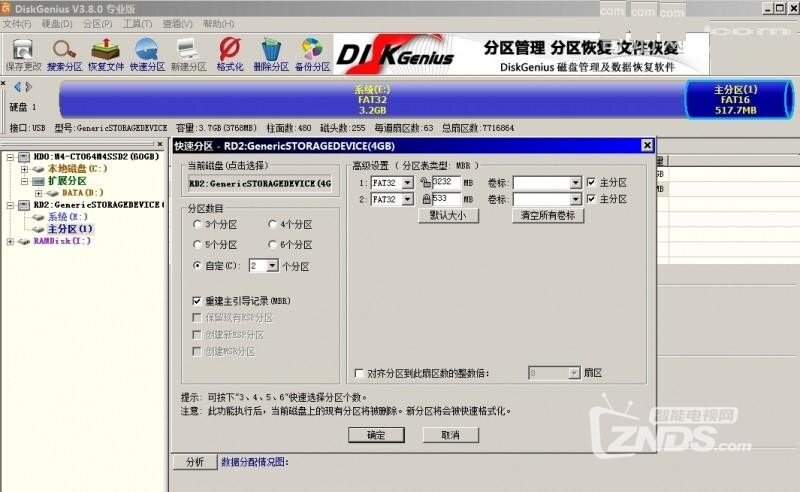Open the 快速分区 quick partition tool
The height and width of the screenshot is (492, 800).
tap(147, 55)
